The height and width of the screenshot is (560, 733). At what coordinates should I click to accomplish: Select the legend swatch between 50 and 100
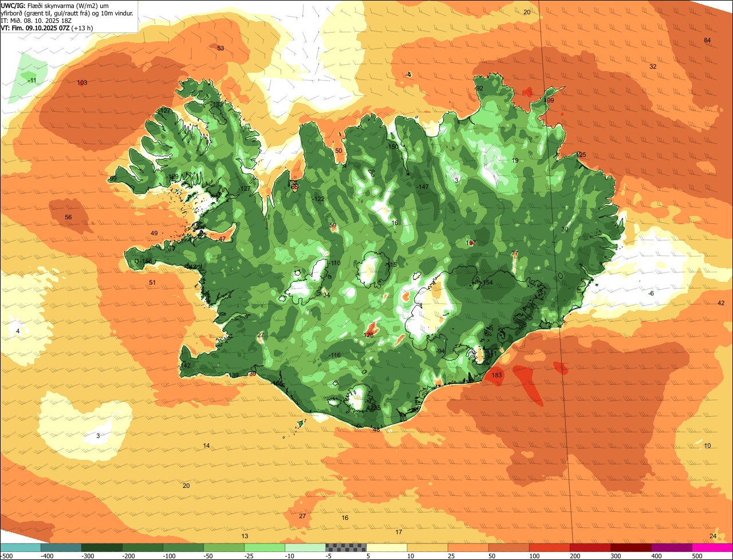pos(509,547)
